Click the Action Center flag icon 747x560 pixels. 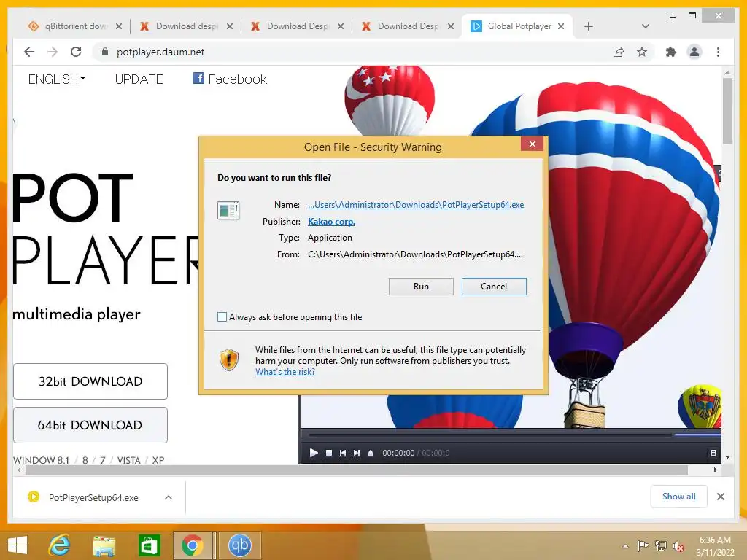click(x=643, y=545)
